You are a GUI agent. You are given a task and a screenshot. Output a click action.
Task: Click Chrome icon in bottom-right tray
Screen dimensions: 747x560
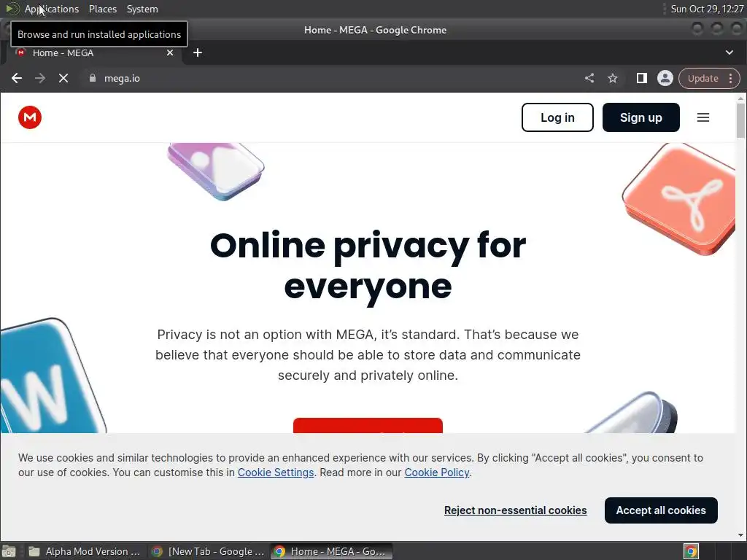691,551
